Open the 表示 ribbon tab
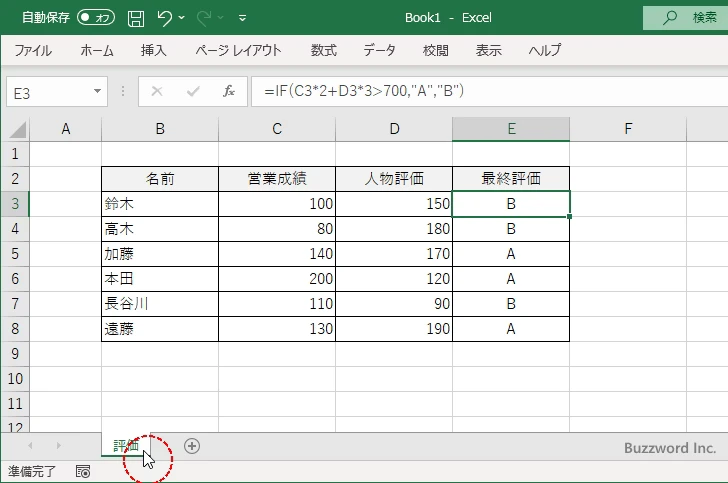Image resolution: width=728 pixels, height=483 pixels. point(488,50)
